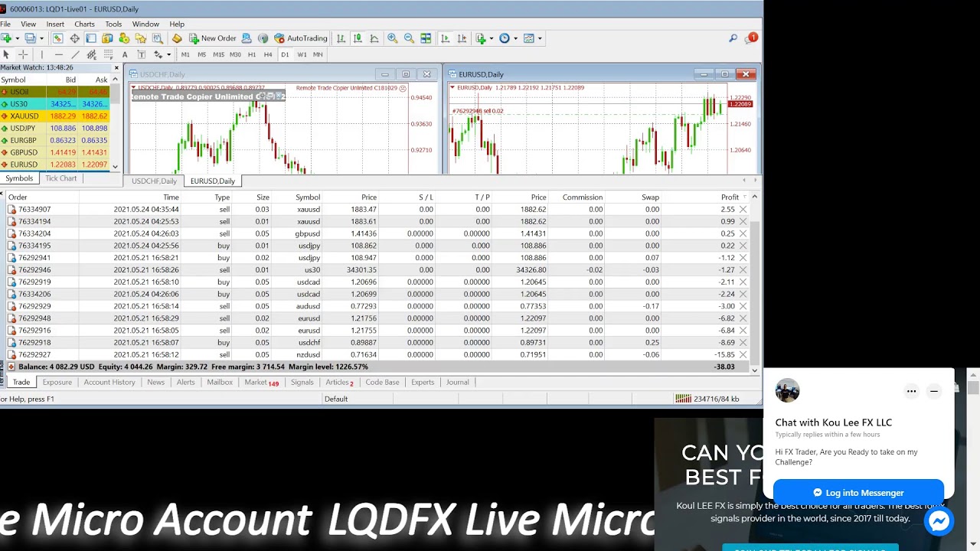Select M5 timeframe
The height and width of the screenshot is (551, 980).
[201, 54]
